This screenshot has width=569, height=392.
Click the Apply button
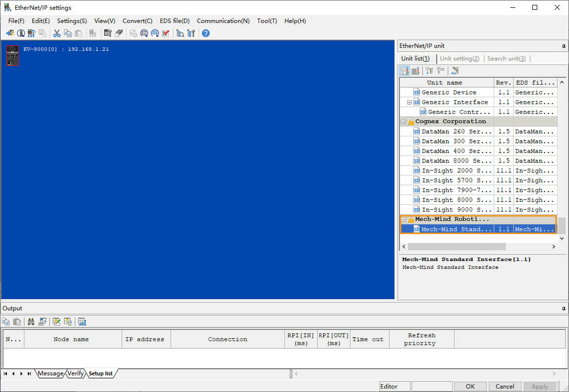click(540, 386)
